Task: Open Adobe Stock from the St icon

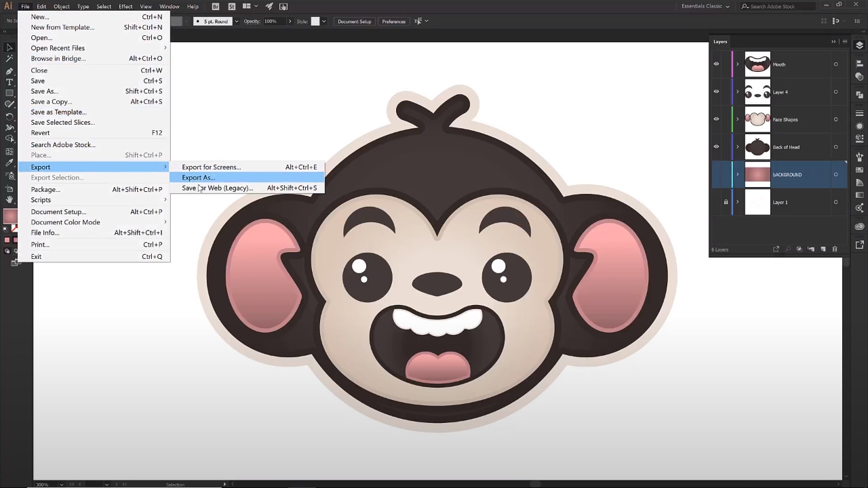Action: [x=232, y=7]
